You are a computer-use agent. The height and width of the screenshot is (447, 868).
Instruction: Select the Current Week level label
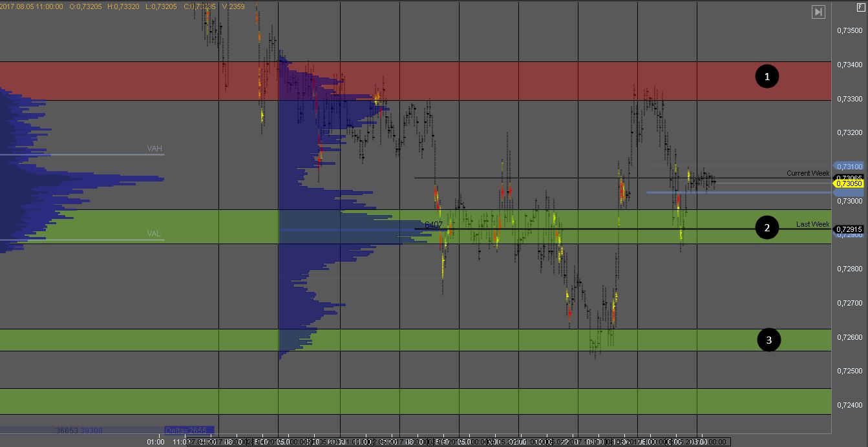(x=807, y=173)
